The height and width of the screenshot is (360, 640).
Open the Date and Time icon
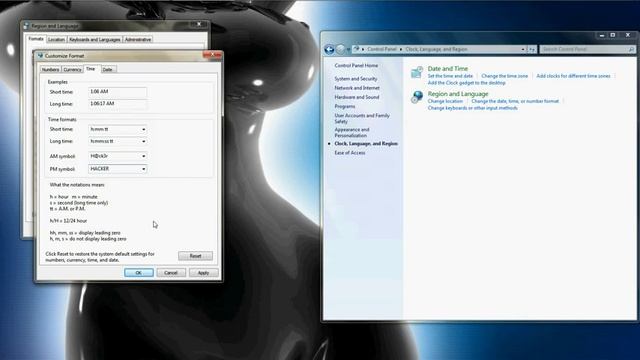(x=417, y=73)
